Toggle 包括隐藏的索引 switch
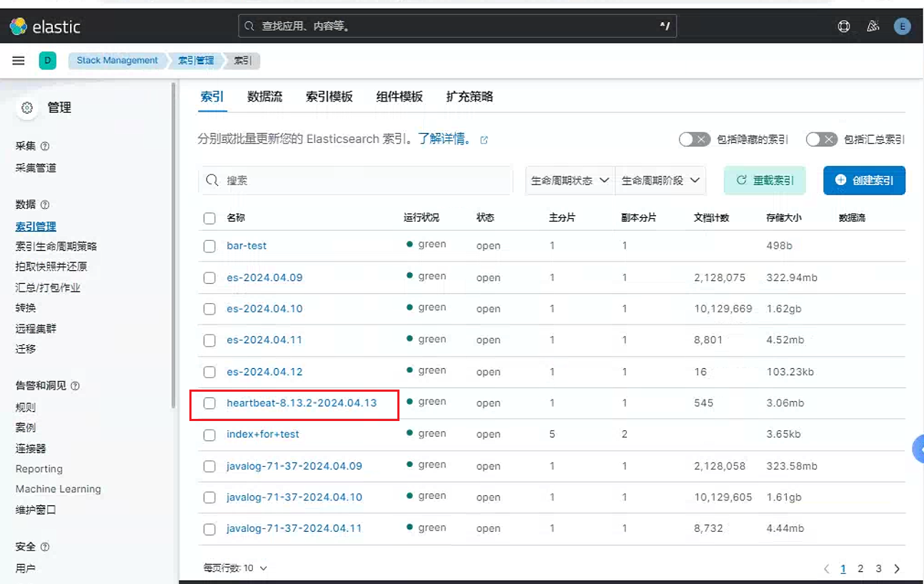 (x=694, y=139)
